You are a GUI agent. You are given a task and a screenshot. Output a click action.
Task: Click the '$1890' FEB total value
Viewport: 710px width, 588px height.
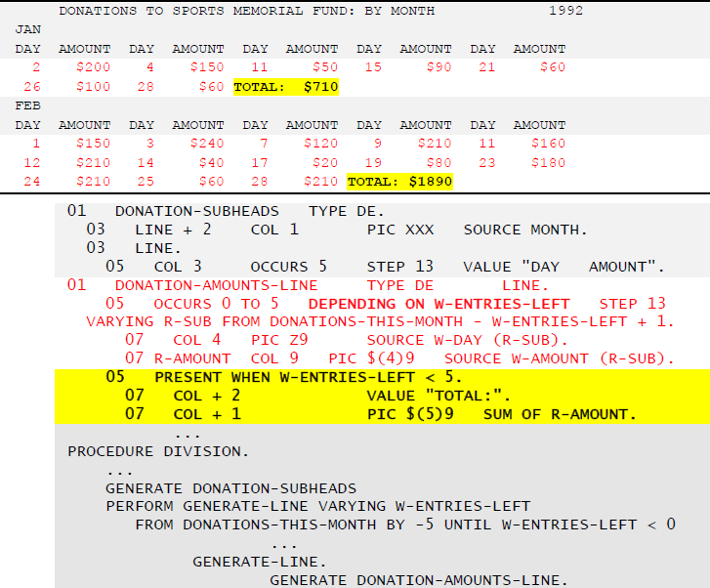[430, 182]
